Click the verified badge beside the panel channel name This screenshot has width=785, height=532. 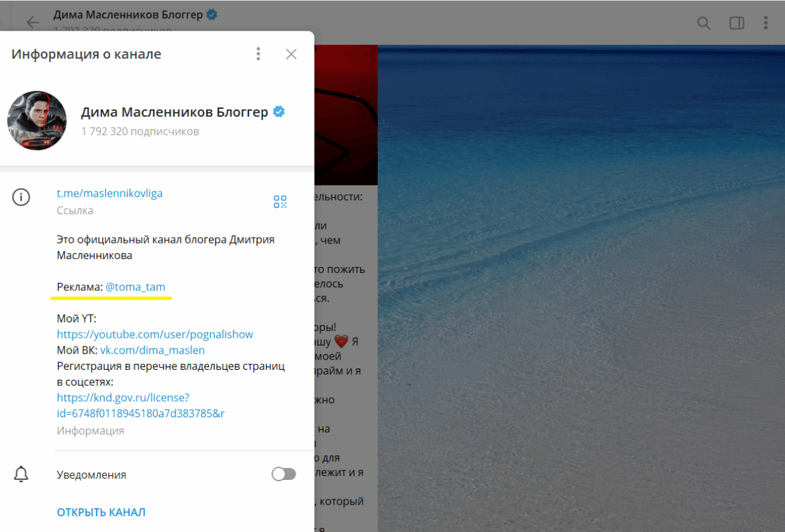pyautogui.click(x=279, y=112)
